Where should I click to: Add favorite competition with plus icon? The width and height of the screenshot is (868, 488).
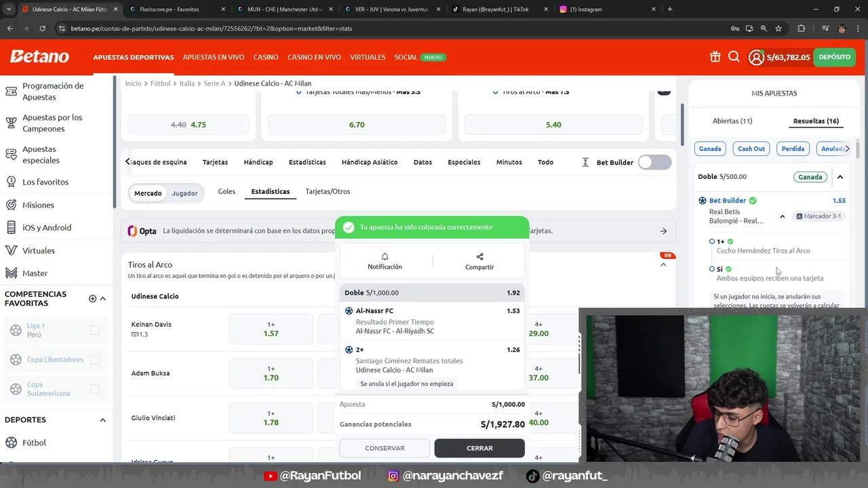pos(92,298)
